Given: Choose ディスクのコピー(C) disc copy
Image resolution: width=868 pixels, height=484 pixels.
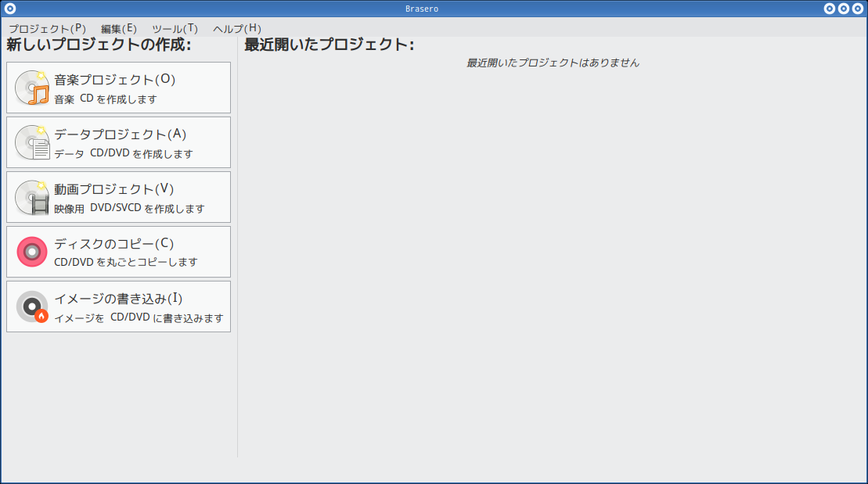Looking at the screenshot, I should (x=118, y=252).
